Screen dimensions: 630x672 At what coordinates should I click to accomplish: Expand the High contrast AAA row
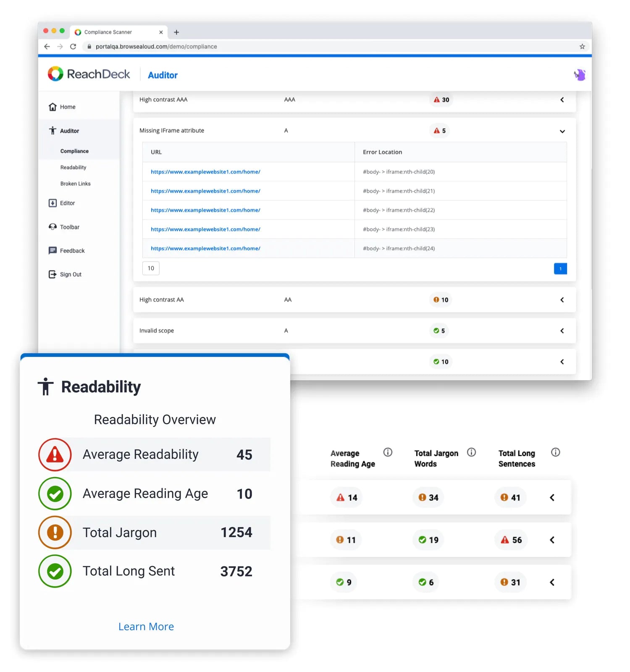coord(562,100)
